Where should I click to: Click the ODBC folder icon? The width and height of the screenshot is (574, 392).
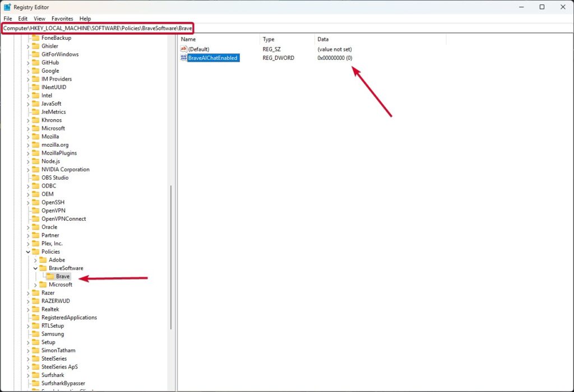pyautogui.click(x=35, y=186)
